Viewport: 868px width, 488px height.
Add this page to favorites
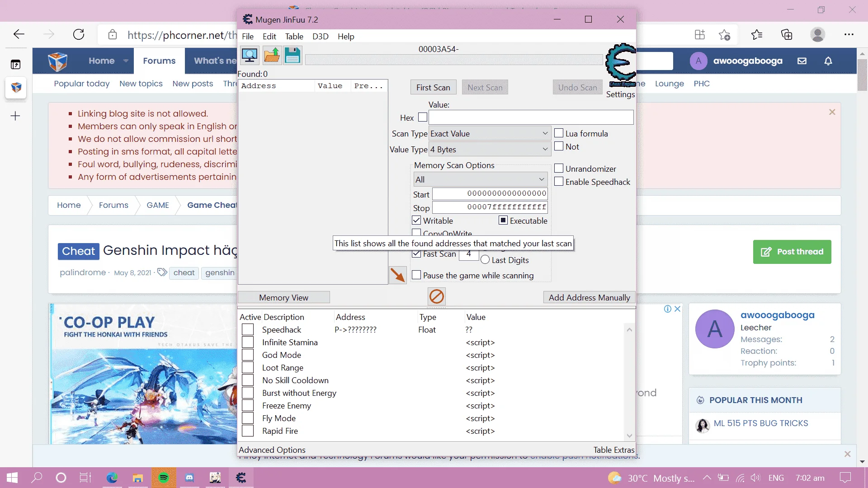(725, 34)
